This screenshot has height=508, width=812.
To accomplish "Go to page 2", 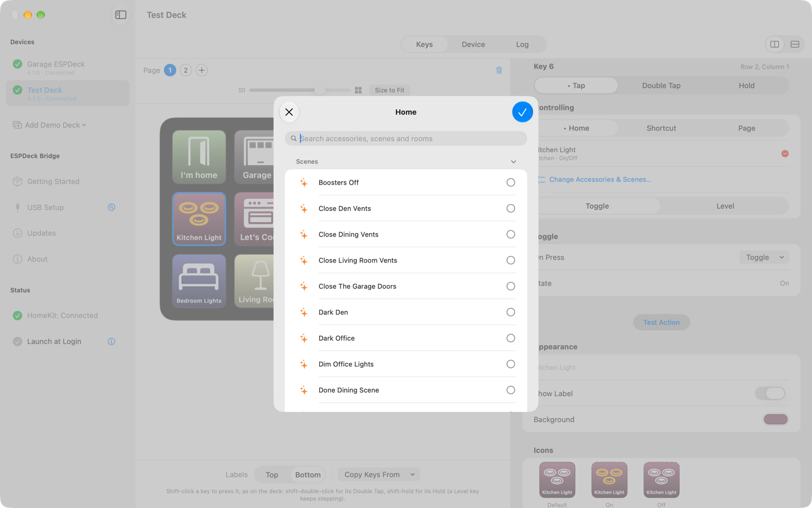I will click(186, 70).
